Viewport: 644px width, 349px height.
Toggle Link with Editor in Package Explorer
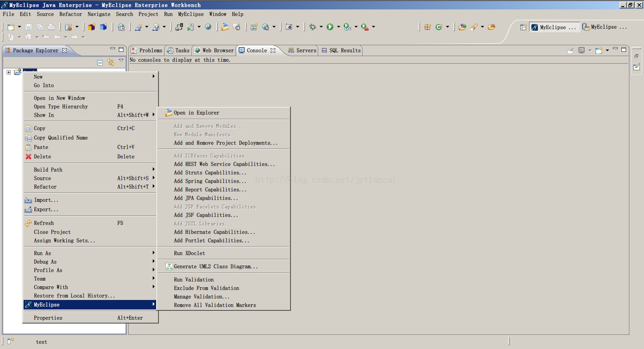[x=111, y=62]
